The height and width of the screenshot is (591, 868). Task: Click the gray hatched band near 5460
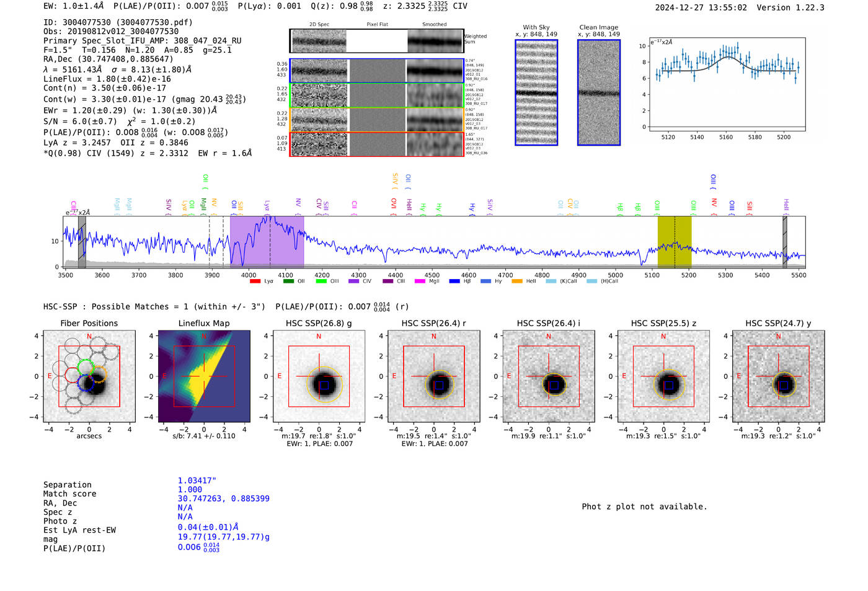click(x=785, y=242)
